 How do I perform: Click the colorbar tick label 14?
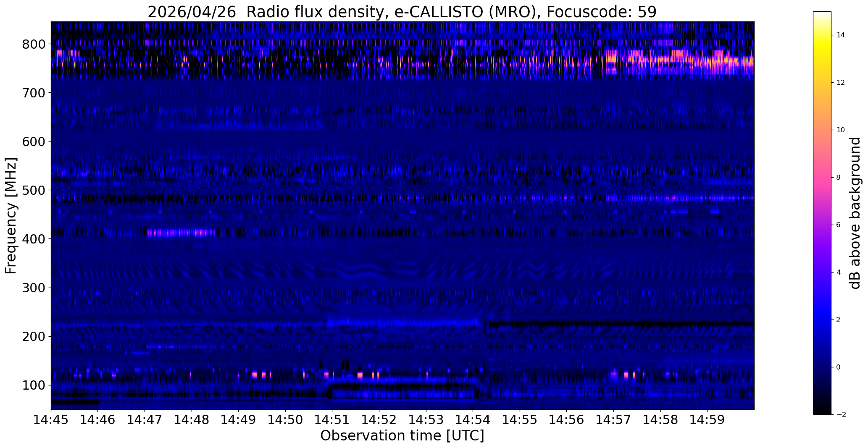pyautogui.click(x=841, y=35)
